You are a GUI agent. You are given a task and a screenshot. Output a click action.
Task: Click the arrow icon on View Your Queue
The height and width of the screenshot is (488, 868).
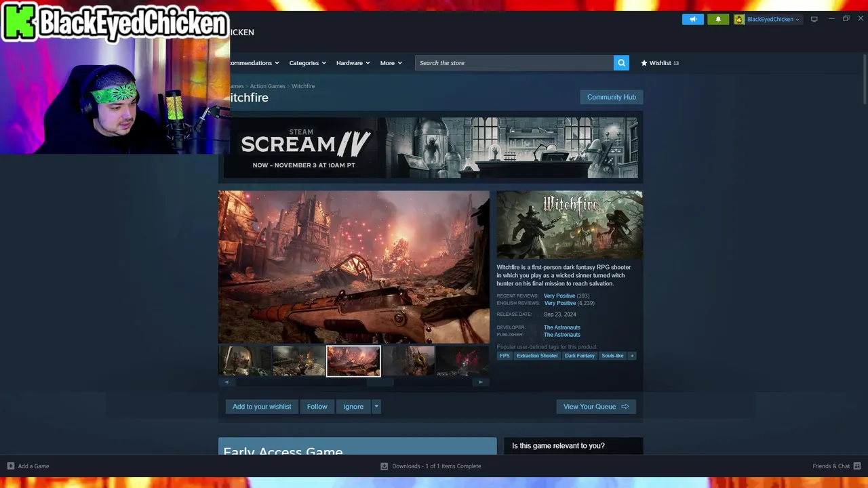click(x=625, y=407)
